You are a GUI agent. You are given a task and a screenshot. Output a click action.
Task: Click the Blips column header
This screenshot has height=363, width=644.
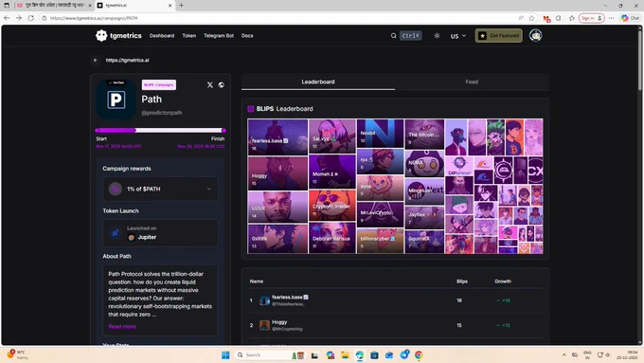pyautogui.click(x=462, y=281)
